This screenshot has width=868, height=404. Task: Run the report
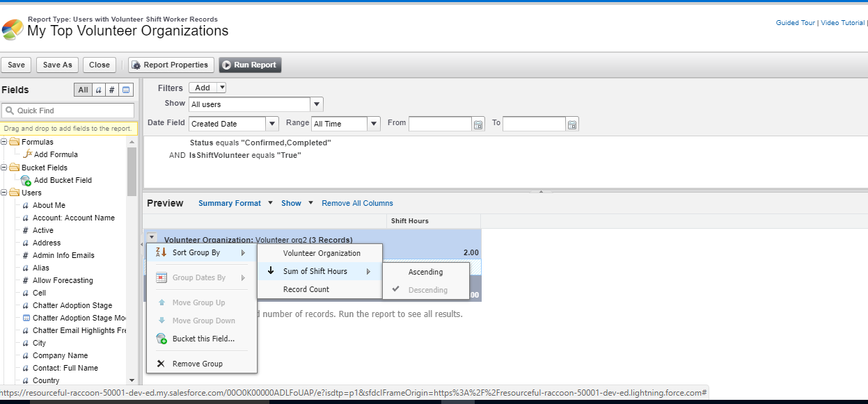pyautogui.click(x=250, y=65)
